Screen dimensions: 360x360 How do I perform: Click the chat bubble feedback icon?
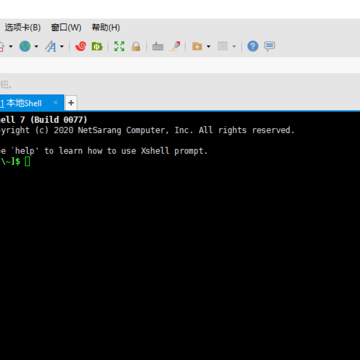[x=269, y=46]
